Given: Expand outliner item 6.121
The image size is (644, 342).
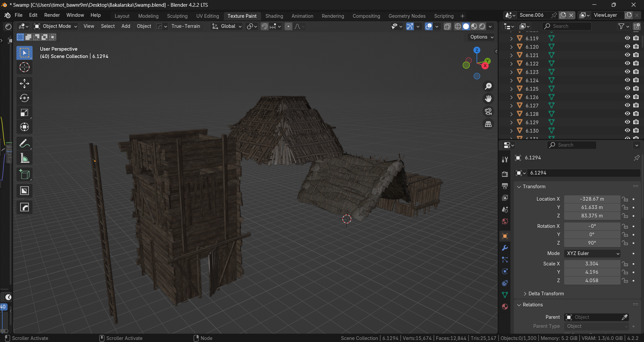Looking at the screenshot, I should [x=511, y=55].
